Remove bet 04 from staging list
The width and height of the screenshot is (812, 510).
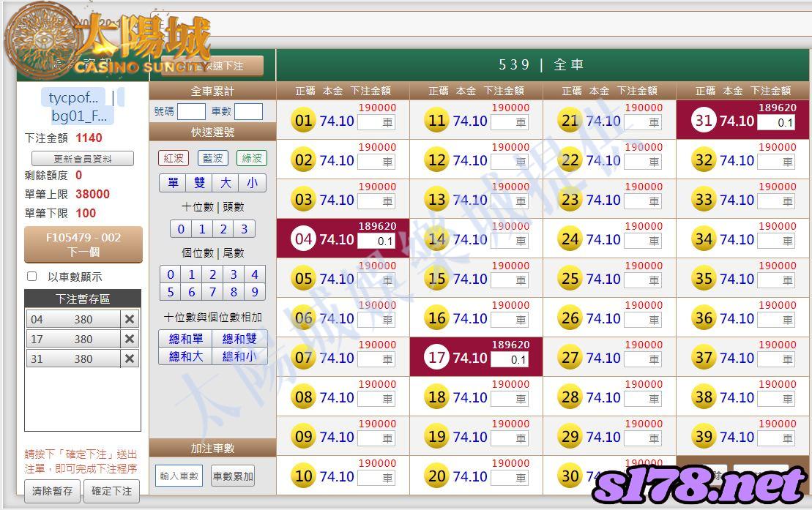130,319
